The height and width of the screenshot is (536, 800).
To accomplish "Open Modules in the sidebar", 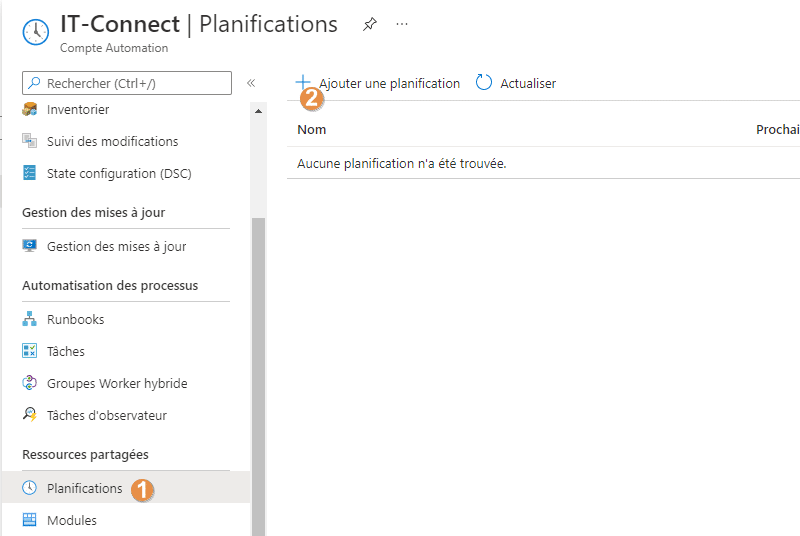I will click(72, 520).
